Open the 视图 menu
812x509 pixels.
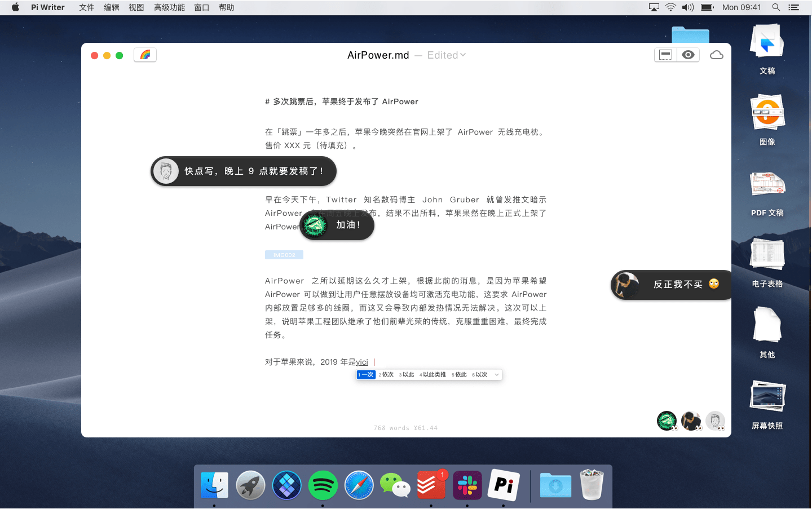pos(136,7)
